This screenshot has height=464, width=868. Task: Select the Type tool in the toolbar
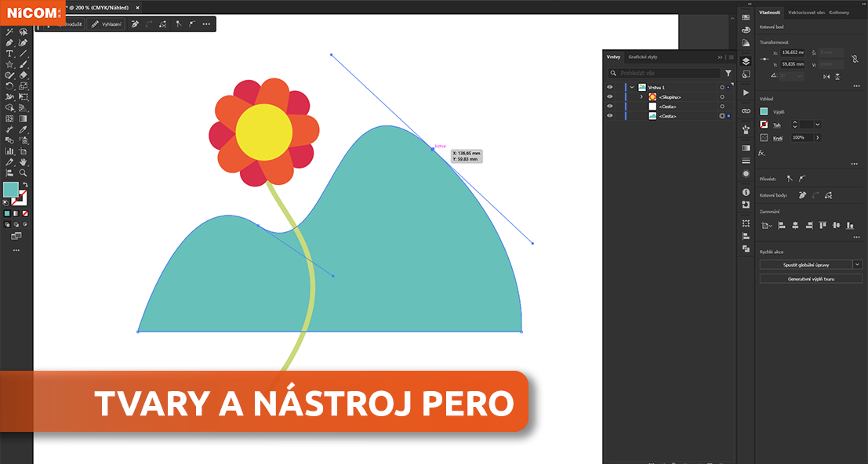9,53
